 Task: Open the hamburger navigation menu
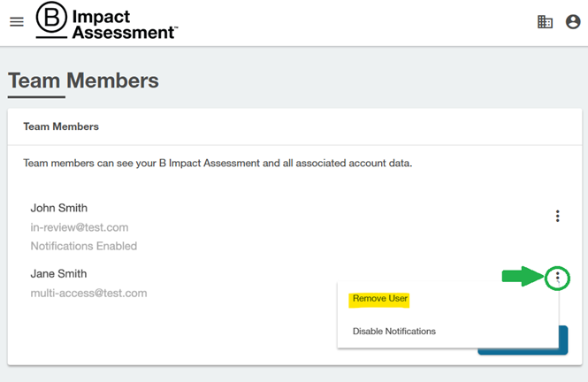[x=17, y=22]
